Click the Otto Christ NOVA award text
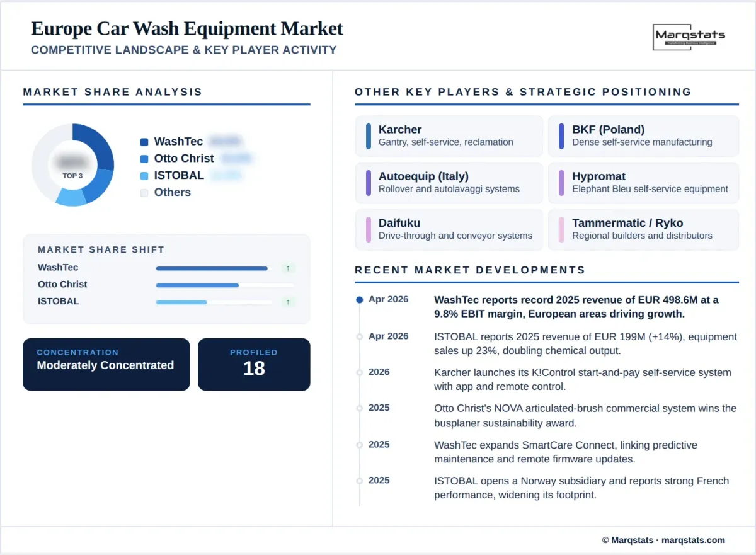This screenshot has width=756, height=555. click(585, 415)
